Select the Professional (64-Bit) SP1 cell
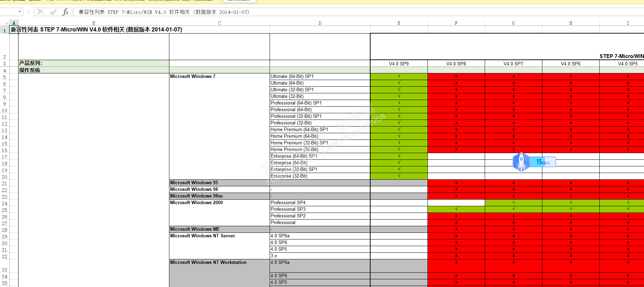The width and height of the screenshot is (644, 287). click(x=320, y=103)
